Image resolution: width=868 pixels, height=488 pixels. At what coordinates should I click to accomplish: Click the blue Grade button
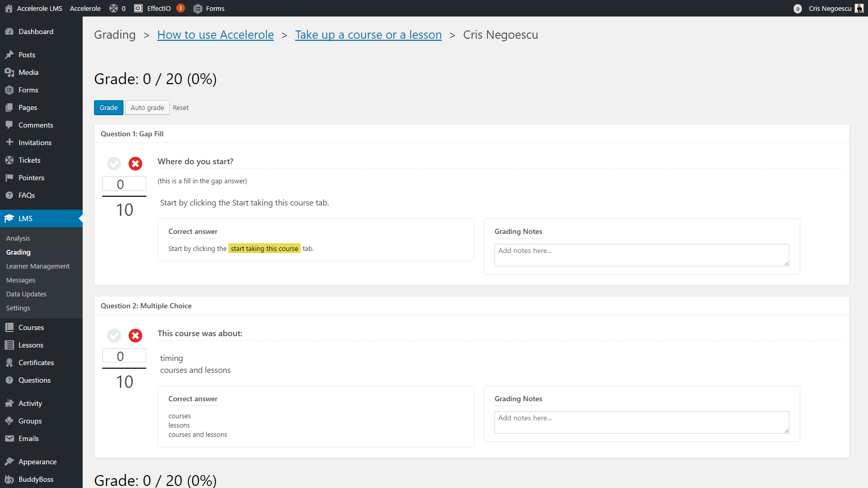109,107
